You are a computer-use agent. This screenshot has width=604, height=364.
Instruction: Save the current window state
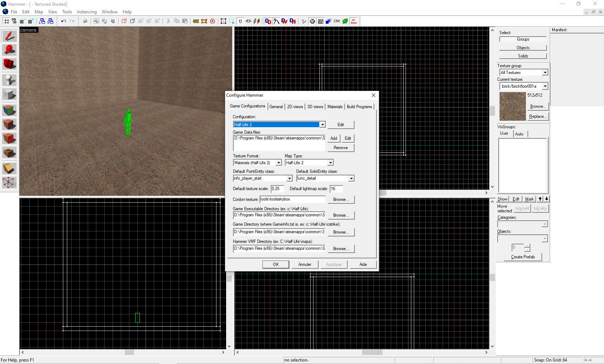pyautogui.click(x=50, y=21)
